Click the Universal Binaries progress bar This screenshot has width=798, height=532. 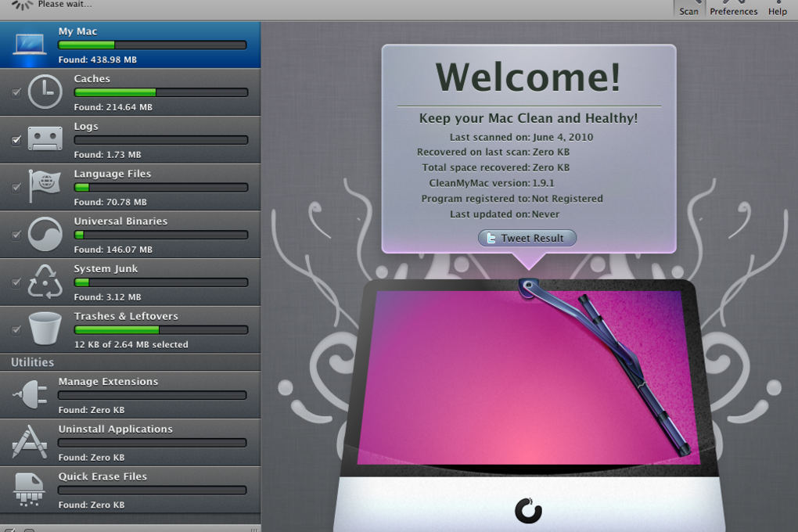pyautogui.click(x=161, y=235)
